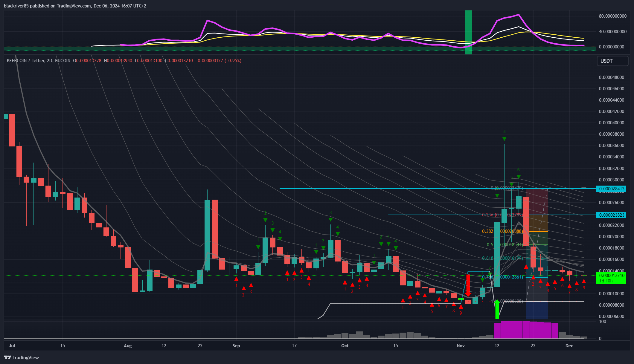Click the 0.000032000 price axis label

(x=612, y=169)
